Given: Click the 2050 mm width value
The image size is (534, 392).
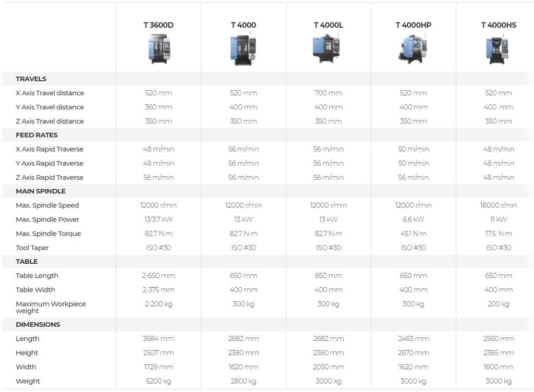Looking at the screenshot, I should (x=329, y=367).
